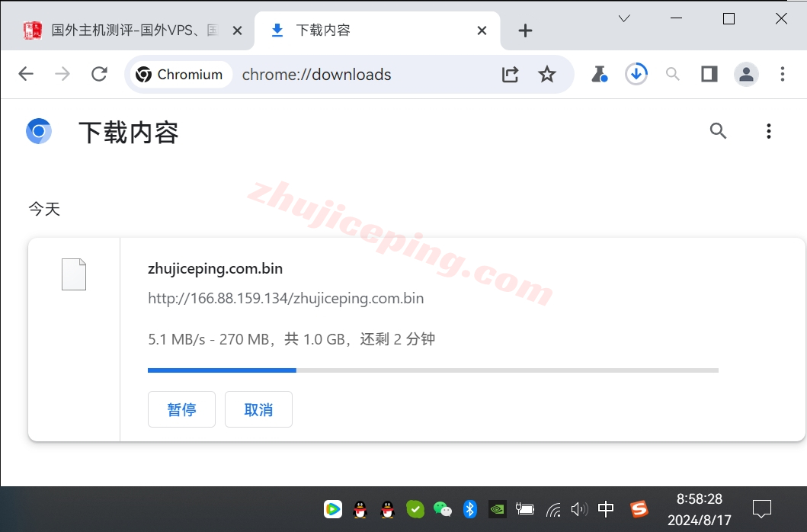The width and height of the screenshot is (807, 532).
Task: Cancel download with 取消 button
Action: [258, 409]
